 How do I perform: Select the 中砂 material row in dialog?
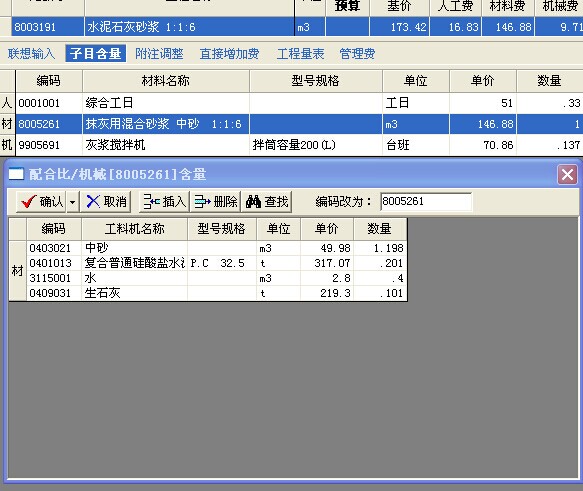(x=217, y=248)
